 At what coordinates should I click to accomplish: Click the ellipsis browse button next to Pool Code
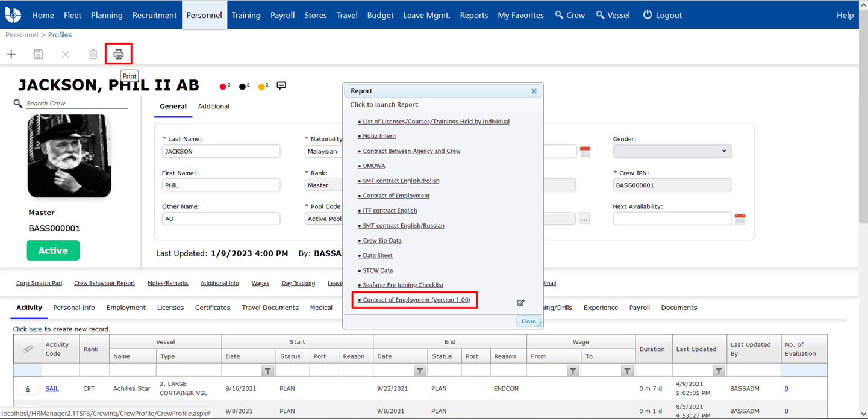584,219
